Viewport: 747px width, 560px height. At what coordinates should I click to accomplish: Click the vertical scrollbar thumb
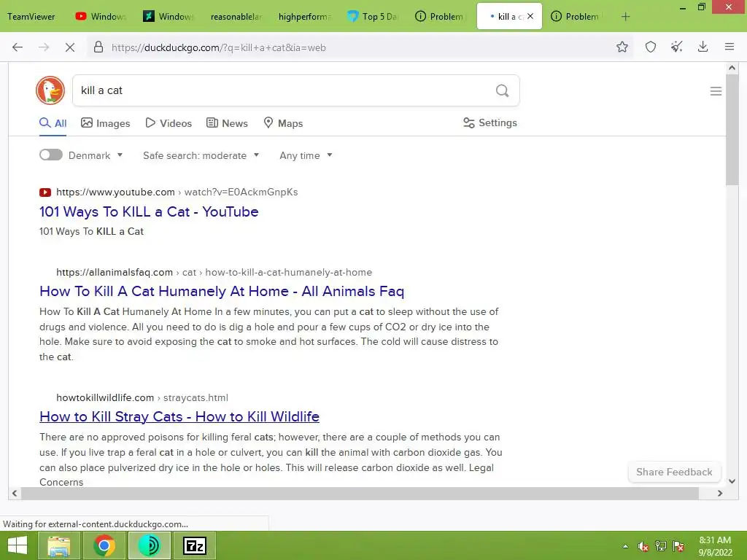pos(732,130)
